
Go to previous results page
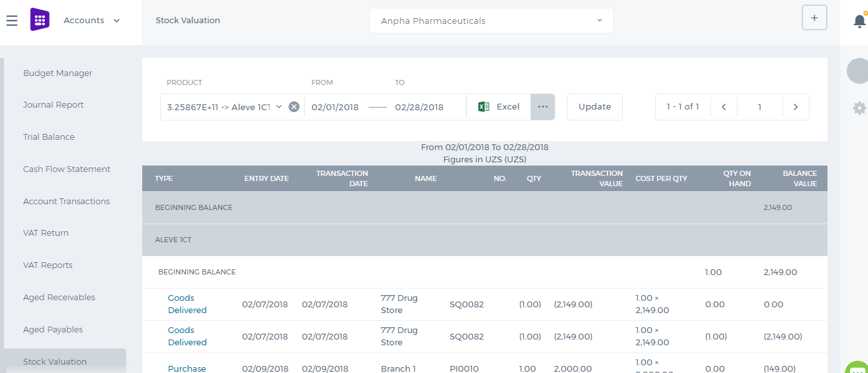point(724,107)
